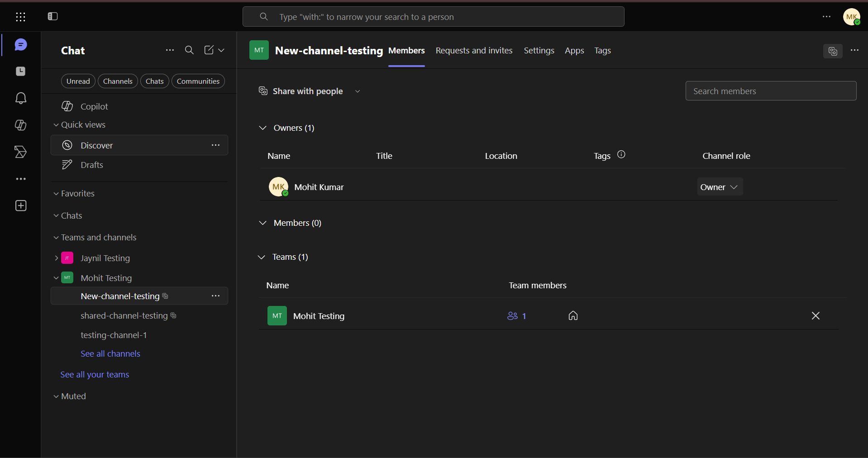Switch to Requests and invites tab

coord(474,51)
